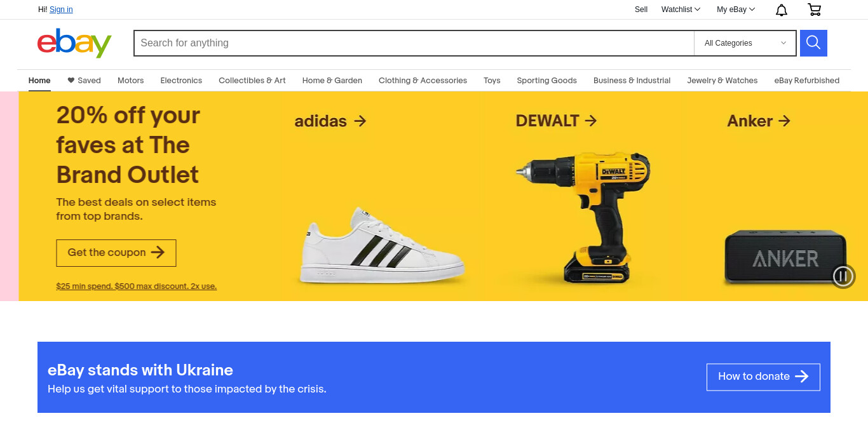Click the Sign in link
This screenshot has height=430, width=868.
tap(61, 10)
